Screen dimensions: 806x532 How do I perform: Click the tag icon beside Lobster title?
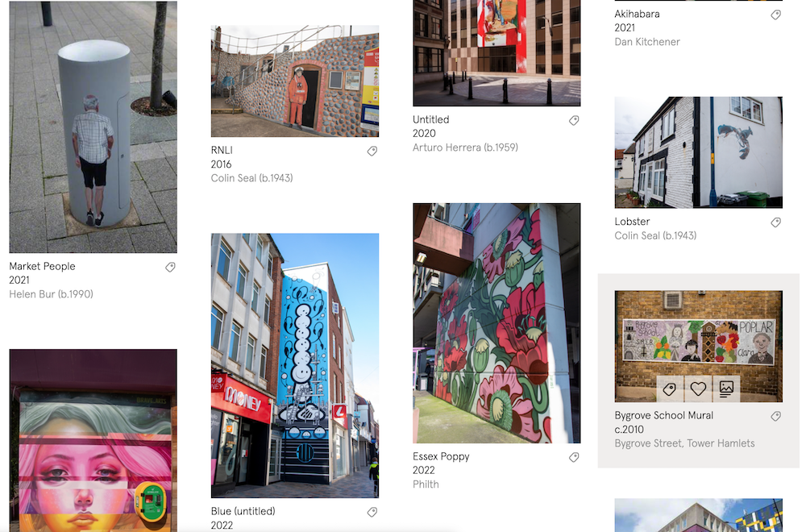coord(776,222)
